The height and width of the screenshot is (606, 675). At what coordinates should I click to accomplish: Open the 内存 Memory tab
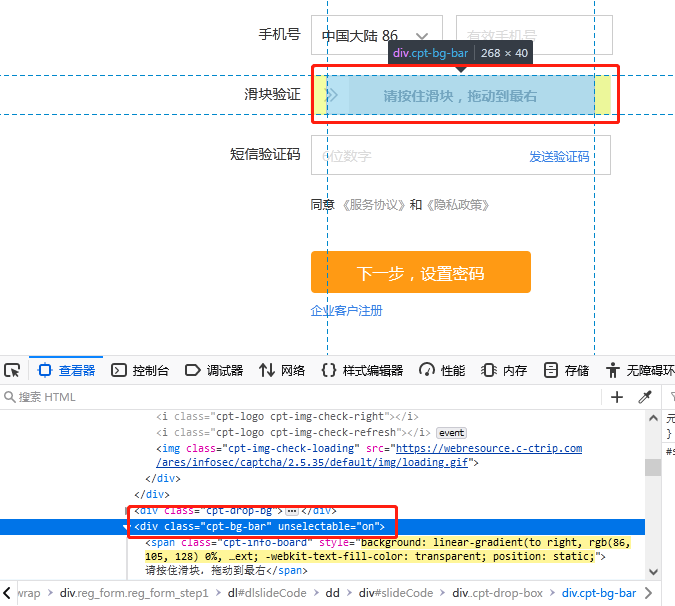504,370
